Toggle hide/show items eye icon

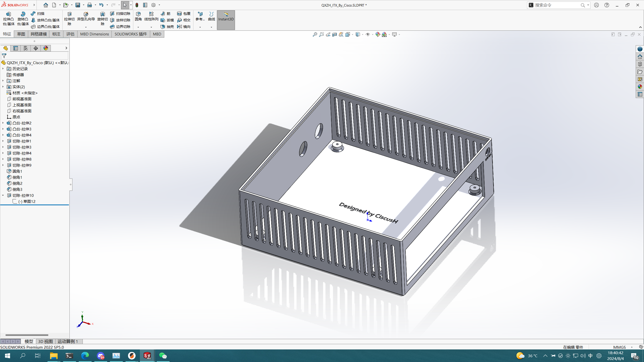tap(368, 34)
